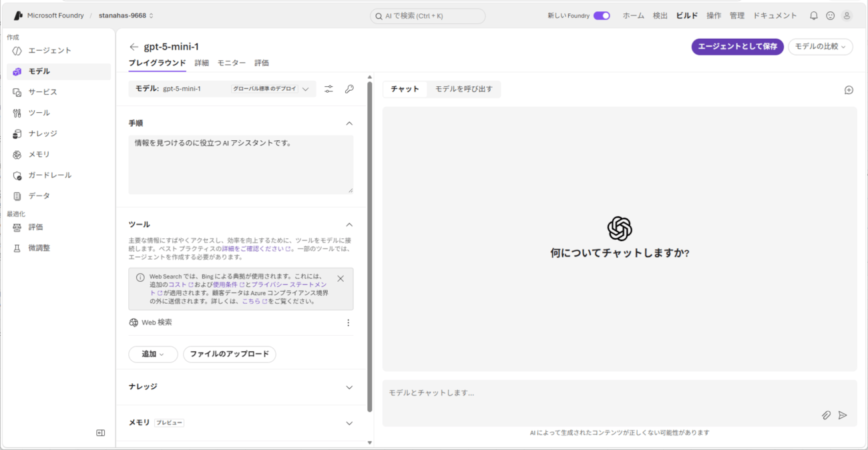The height and width of the screenshot is (450, 868).
Task: Open the データ sidebar entry
Action: click(x=59, y=196)
